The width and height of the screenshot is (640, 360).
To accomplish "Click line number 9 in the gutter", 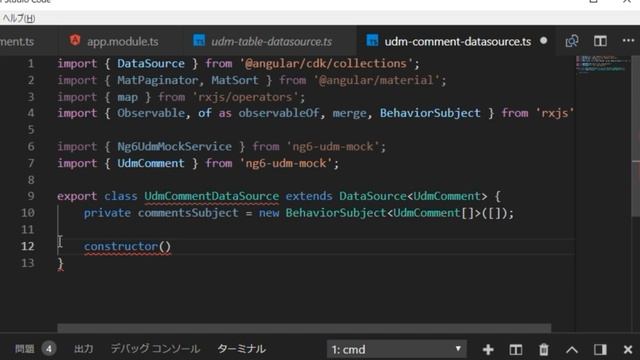I will tap(31, 196).
